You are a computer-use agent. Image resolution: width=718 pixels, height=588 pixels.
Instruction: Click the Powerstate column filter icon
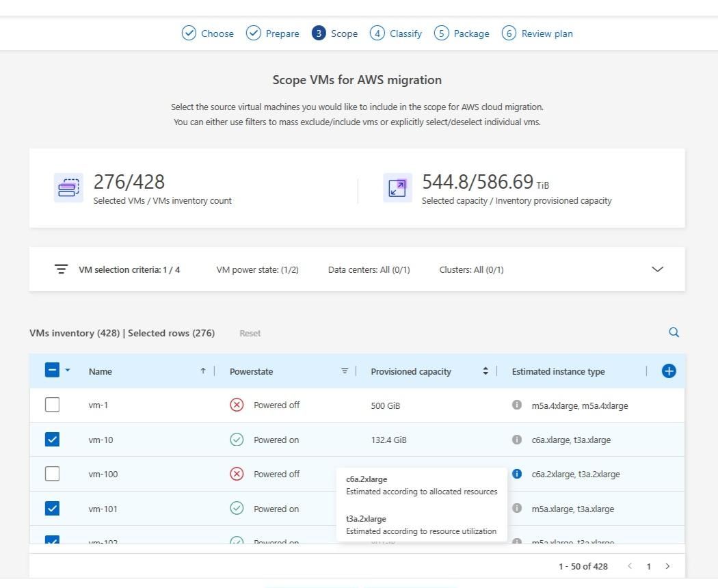[345, 371]
